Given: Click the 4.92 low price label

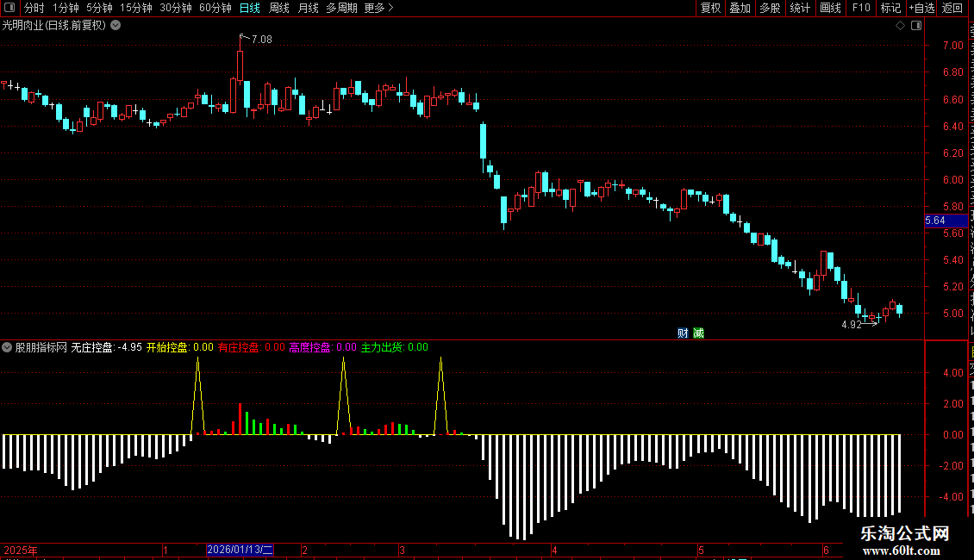Looking at the screenshot, I should click(x=852, y=325).
